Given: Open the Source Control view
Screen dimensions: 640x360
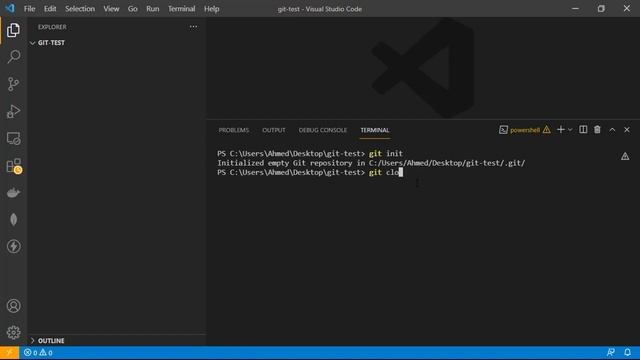Looking at the screenshot, I should point(13,84).
